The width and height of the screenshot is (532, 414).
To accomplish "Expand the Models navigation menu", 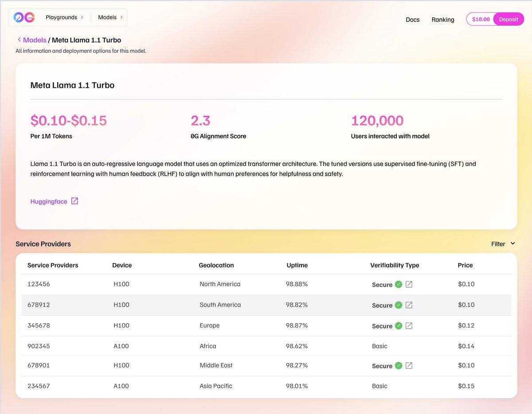I will (110, 17).
